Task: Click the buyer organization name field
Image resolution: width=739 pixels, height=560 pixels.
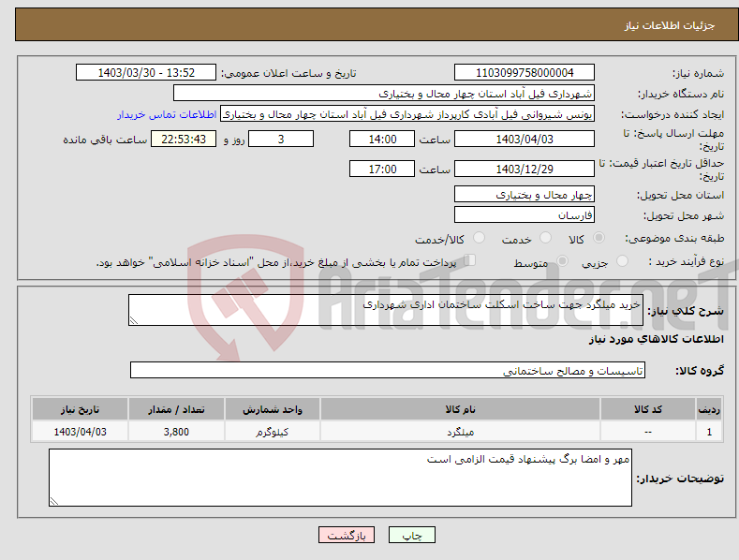Action: pos(384,94)
